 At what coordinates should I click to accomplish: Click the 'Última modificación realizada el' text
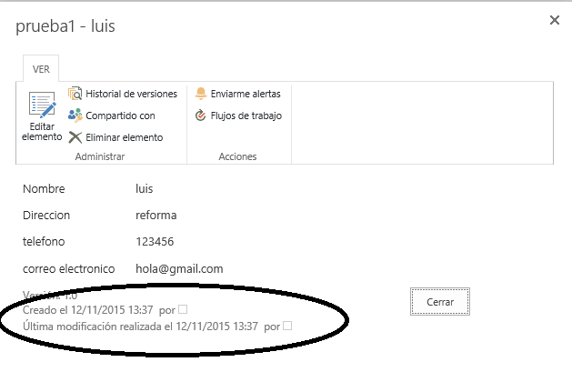tap(98, 326)
